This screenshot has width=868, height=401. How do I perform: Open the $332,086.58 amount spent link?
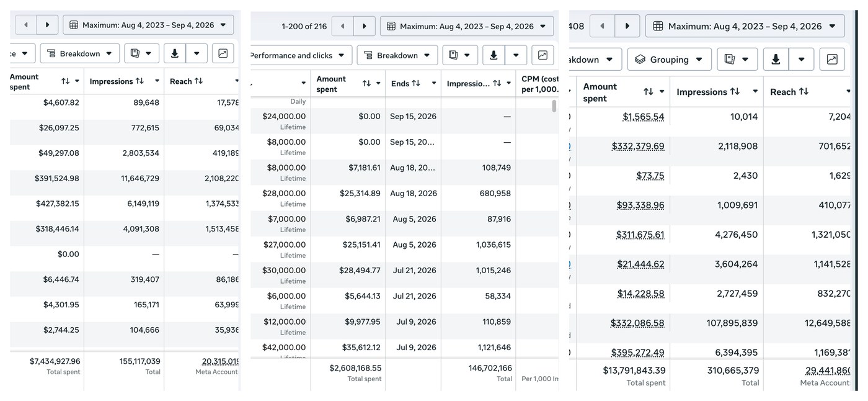(637, 323)
